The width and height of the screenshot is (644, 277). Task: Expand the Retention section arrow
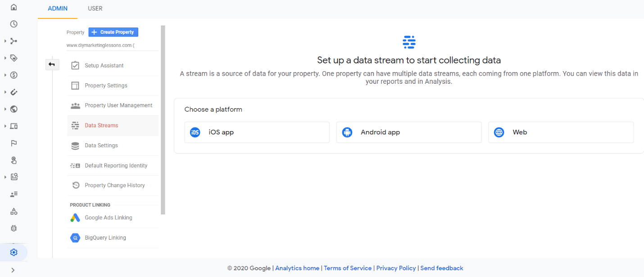5,92
